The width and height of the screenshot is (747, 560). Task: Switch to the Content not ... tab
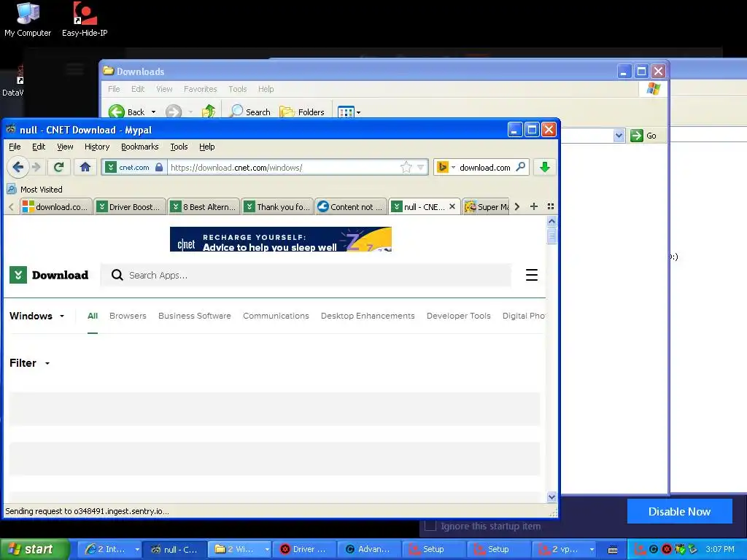(351, 206)
